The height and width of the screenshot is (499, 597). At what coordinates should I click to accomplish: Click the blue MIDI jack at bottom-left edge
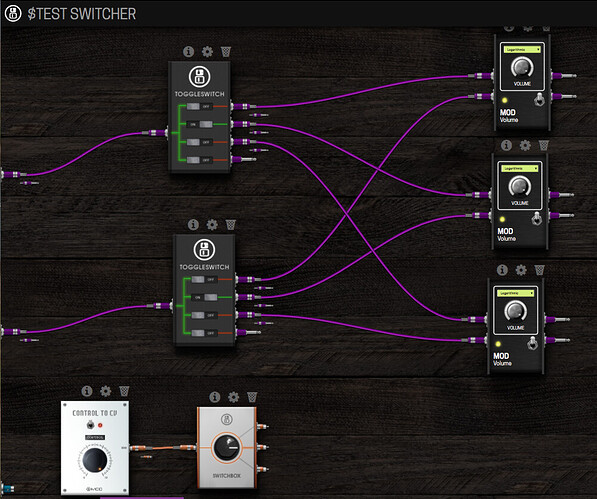8,488
